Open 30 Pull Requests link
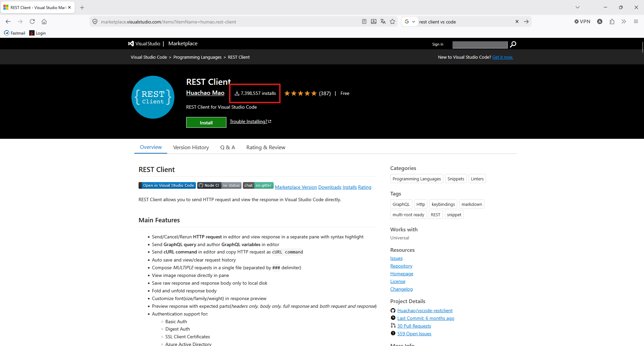644x346 pixels. [414, 326]
